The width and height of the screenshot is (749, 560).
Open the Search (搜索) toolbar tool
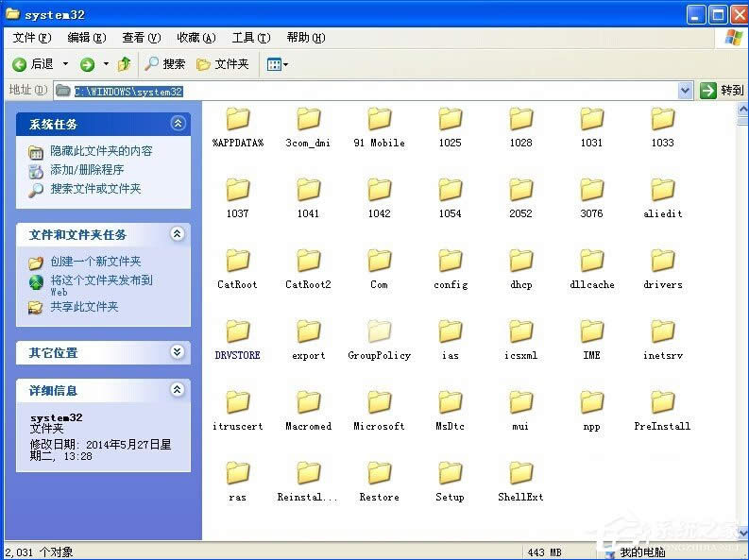pos(164,64)
